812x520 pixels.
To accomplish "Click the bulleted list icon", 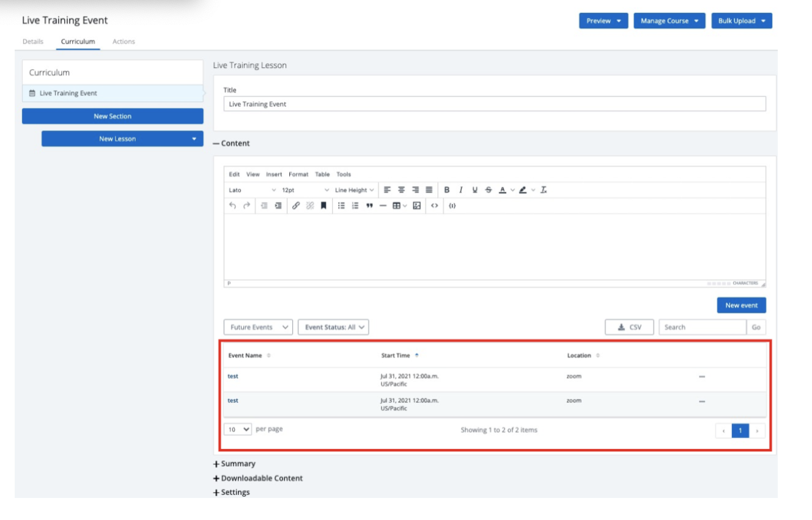I will coord(341,206).
